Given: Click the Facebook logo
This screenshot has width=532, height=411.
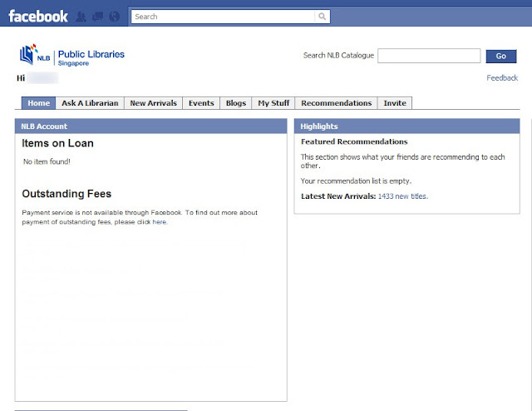Looking at the screenshot, I should tap(38, 17).
